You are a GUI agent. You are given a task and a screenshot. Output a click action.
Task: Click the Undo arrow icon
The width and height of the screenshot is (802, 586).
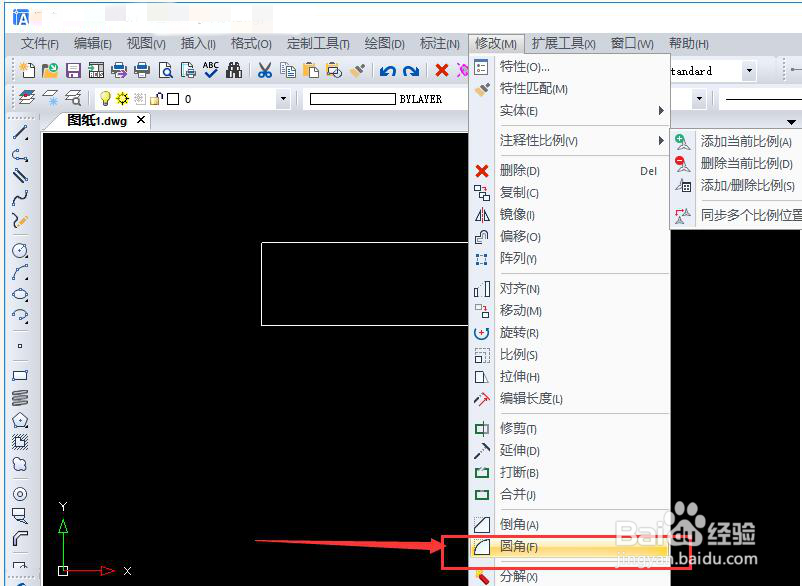388,71
